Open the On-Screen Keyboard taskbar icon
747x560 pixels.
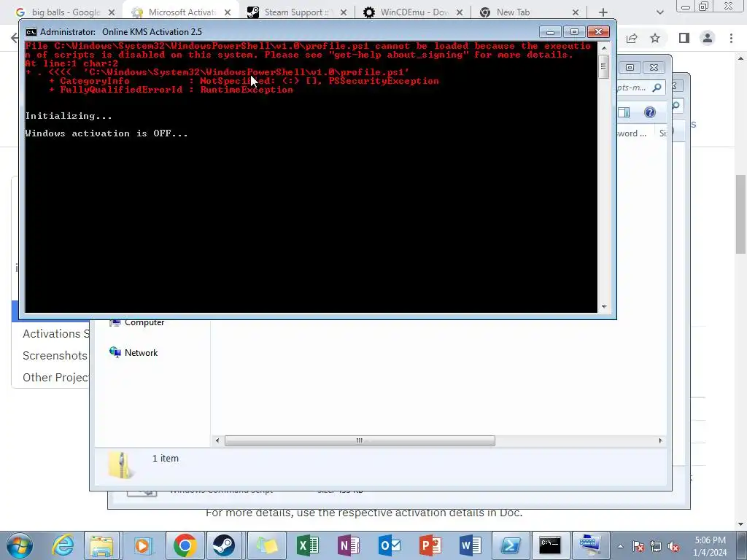pos(591,545)
